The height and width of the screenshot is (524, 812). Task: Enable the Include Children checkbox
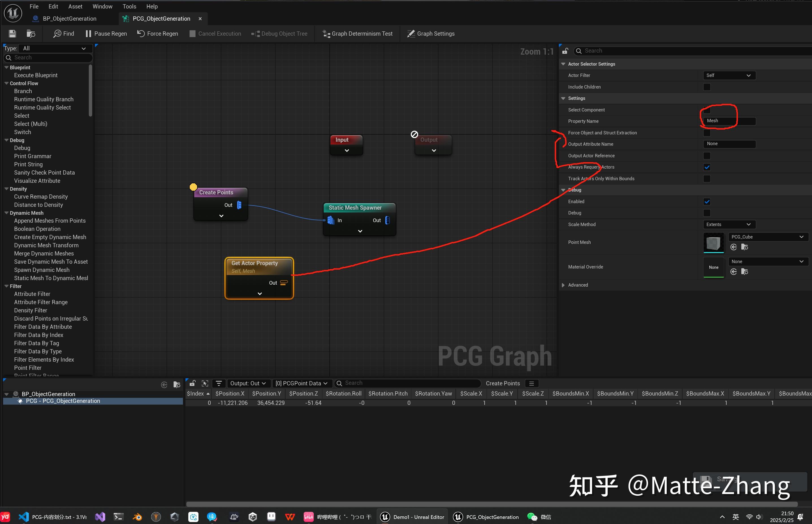(707, 87)
